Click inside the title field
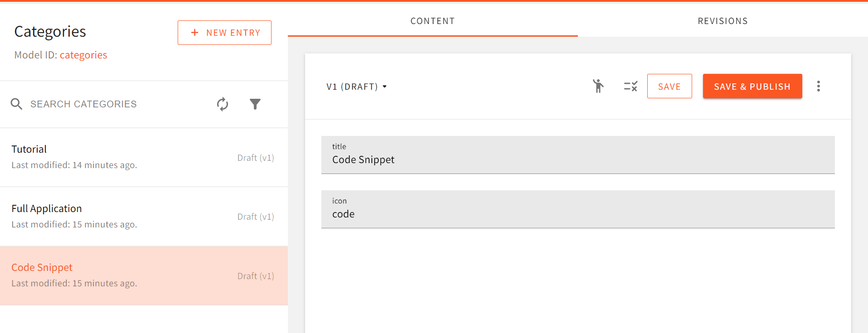Image resolution: width=868 pixels, height=333 pixels. tap(577, 159)
